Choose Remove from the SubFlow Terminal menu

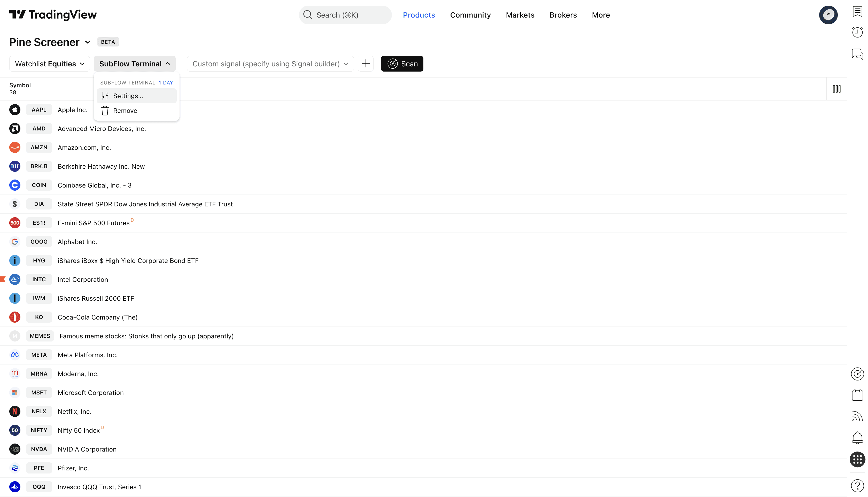125,111
